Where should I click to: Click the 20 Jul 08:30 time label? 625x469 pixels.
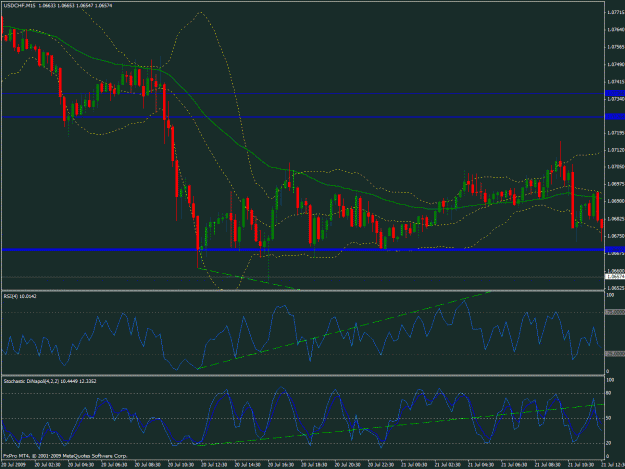[x=148, y=465]
